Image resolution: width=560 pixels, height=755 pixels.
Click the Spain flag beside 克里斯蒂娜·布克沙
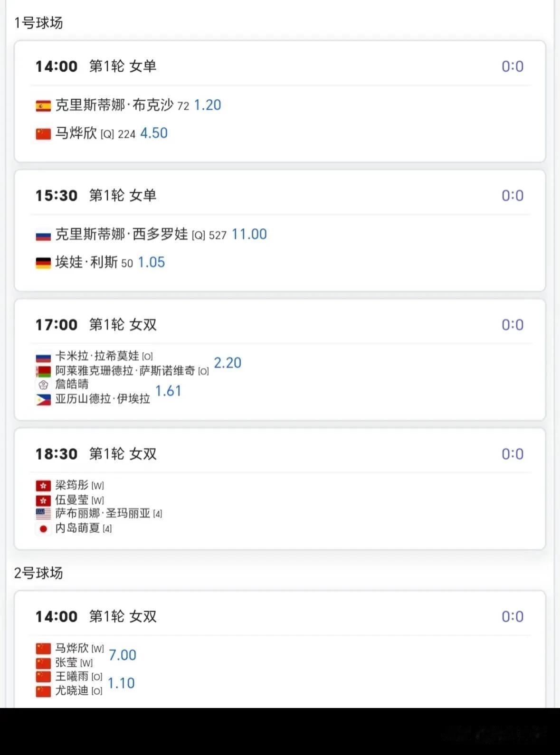tap(43, 106)
